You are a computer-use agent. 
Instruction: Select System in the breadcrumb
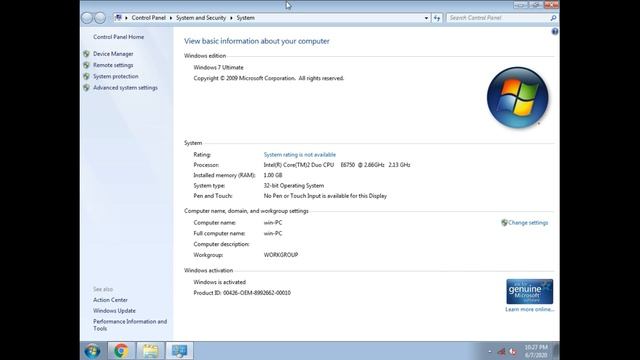pyautogui.click(x=245, y=18)
